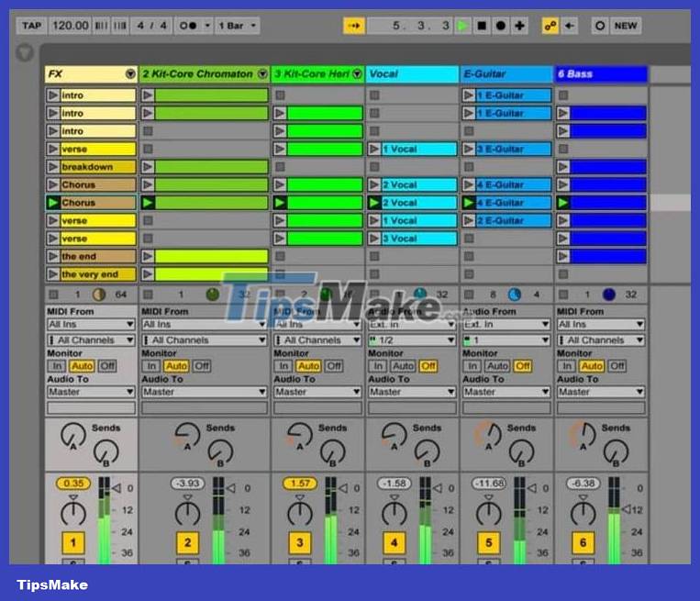
Task: Open FX track All Channels dropdown
Action: tap(91, 340)
